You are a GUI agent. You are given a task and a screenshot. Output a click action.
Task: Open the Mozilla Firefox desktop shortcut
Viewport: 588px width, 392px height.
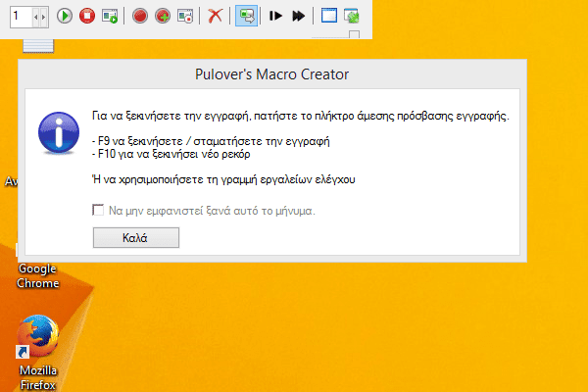click(38, 353)
